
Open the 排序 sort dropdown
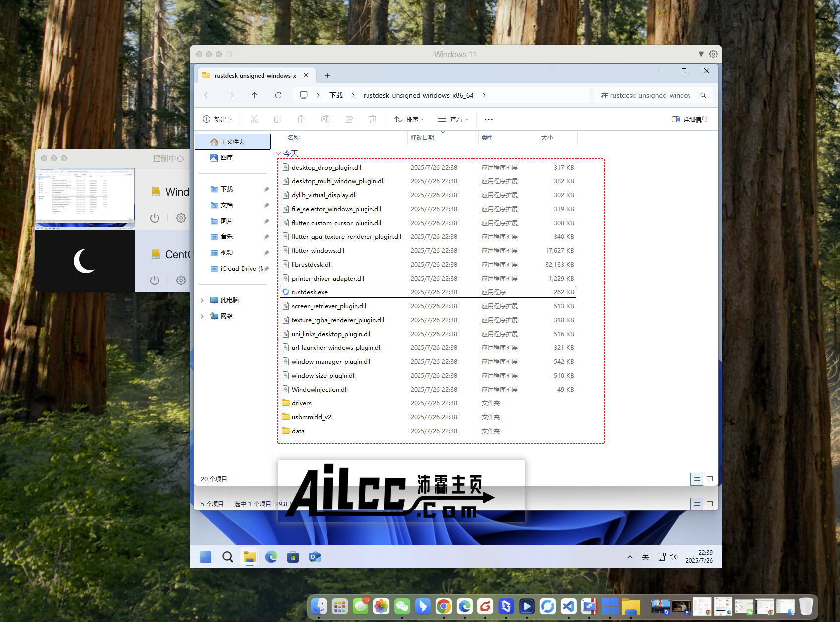[x=409, y=119]
